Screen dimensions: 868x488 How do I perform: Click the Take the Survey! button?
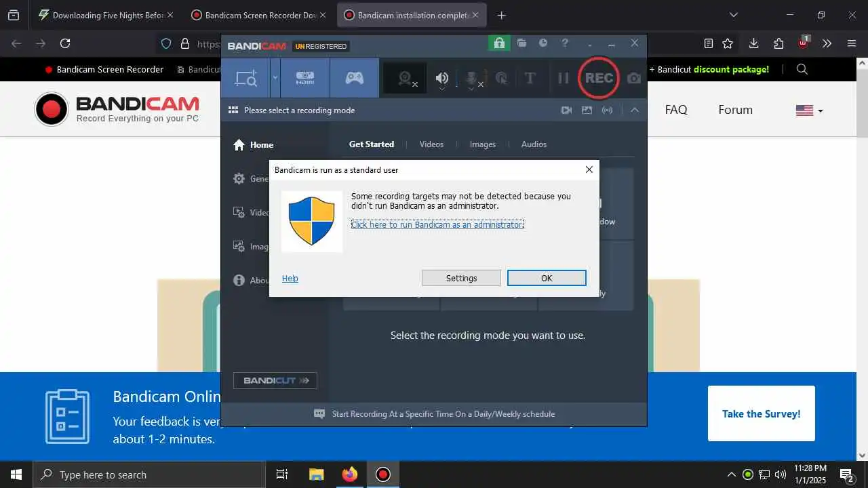coord(762,413)
